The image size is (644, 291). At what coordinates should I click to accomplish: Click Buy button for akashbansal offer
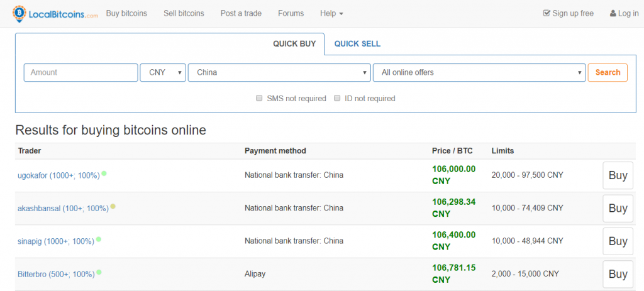coord(618,209)
